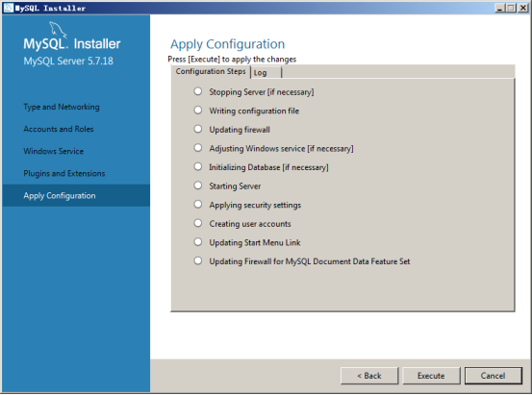
Task: Select the Stopping Server step radio circle
Action: pos(198,91)
